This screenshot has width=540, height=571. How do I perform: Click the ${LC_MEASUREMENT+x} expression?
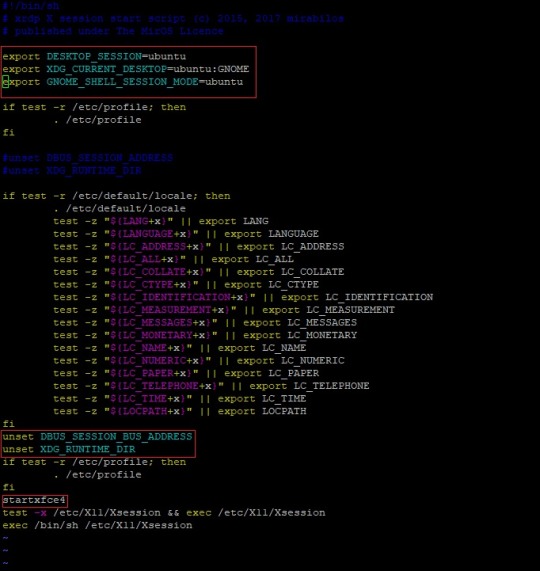pos(170,310)
